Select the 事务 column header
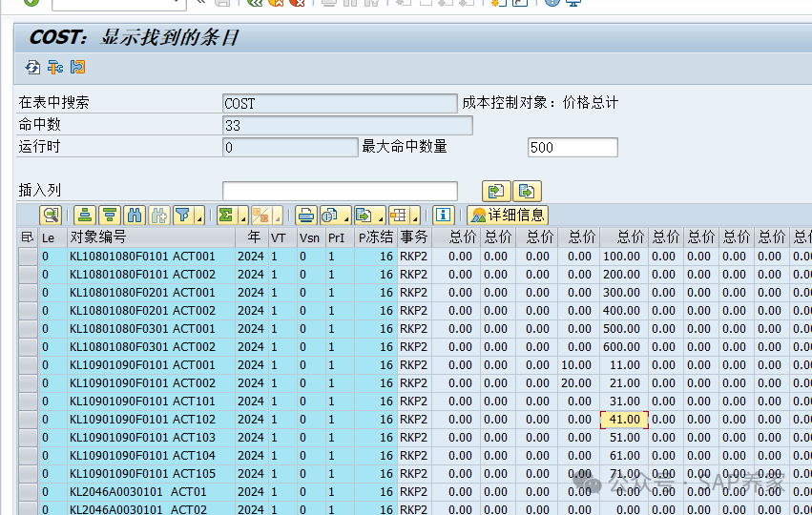812x515 pixels. click(x=414, y=237)
